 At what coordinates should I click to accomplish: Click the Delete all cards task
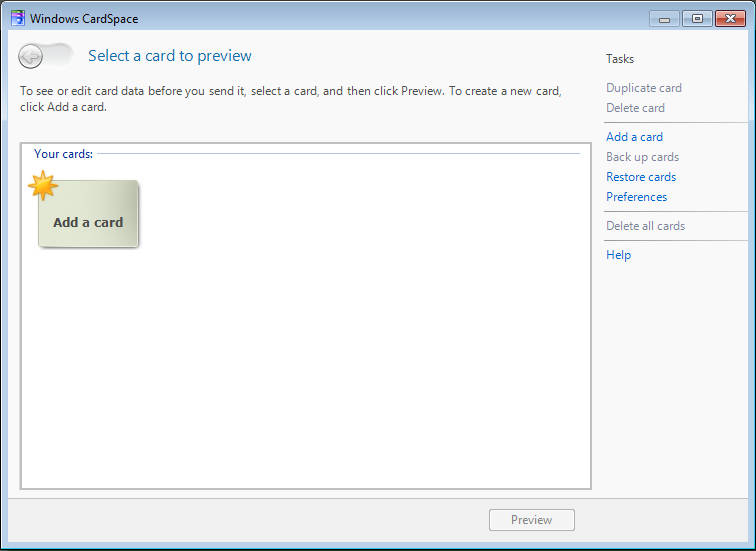pyautogui.click(x=645, y=226)
